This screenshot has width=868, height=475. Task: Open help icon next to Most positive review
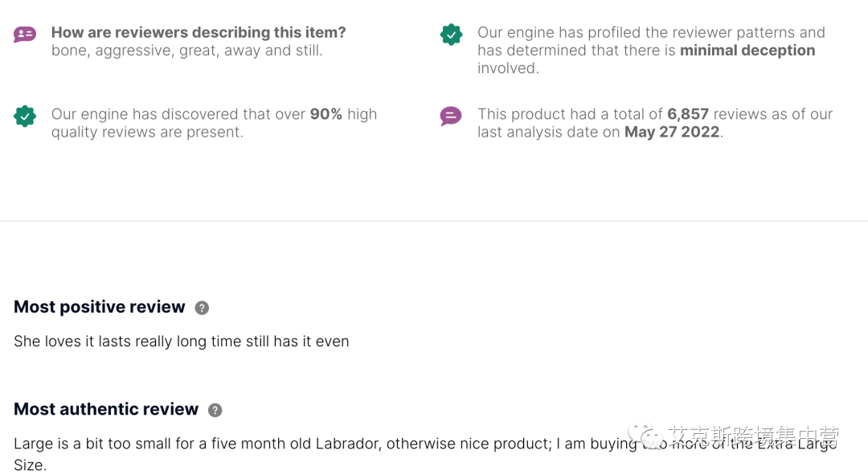(202, 308)
